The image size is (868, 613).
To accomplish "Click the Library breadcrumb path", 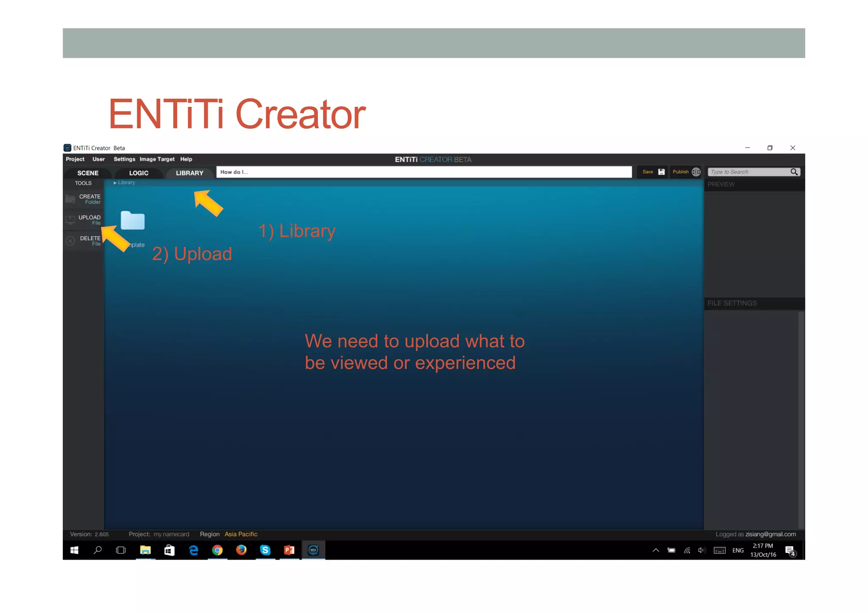I will (126, 183).
